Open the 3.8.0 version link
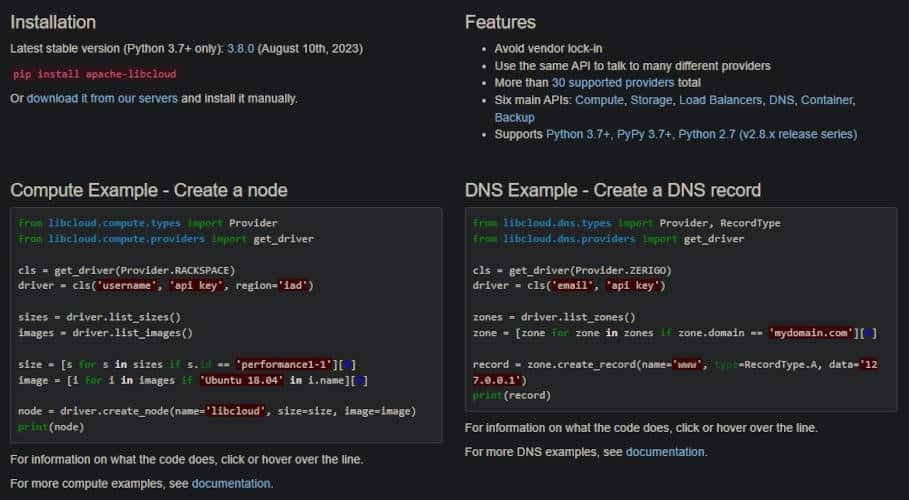Image resolution: width=909 pixels, height=500 pixels. (242, 49)
